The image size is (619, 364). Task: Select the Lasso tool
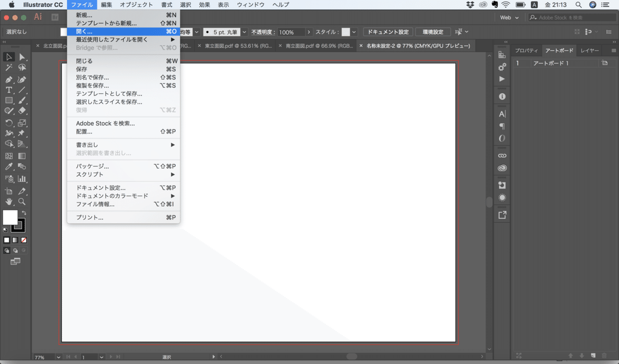(22, 68)
